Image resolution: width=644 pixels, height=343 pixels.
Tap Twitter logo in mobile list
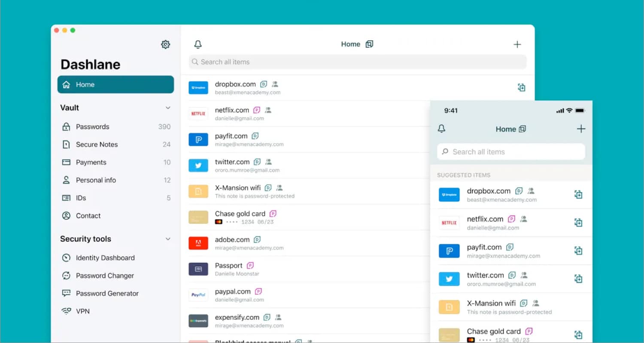click(x=449, y=279)
